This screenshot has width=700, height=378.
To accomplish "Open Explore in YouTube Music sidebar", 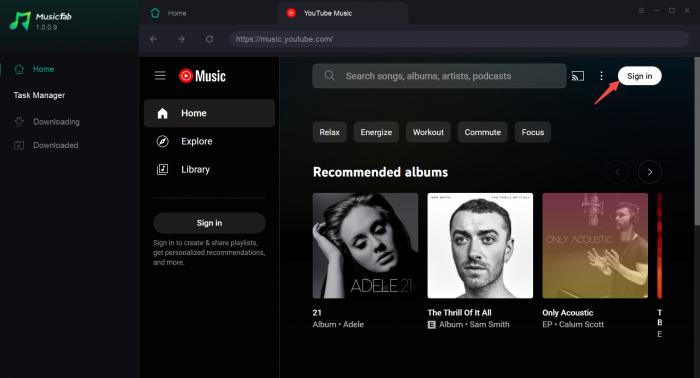I will coord(209,141).
